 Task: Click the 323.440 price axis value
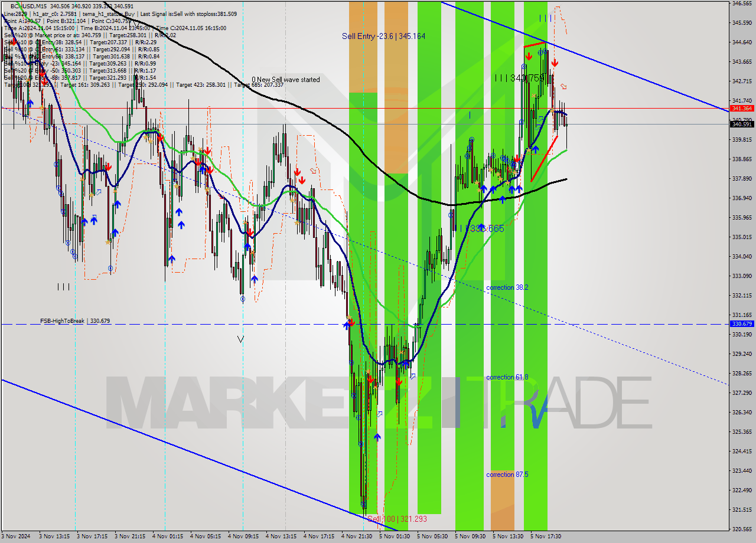(x=742, y=471)
